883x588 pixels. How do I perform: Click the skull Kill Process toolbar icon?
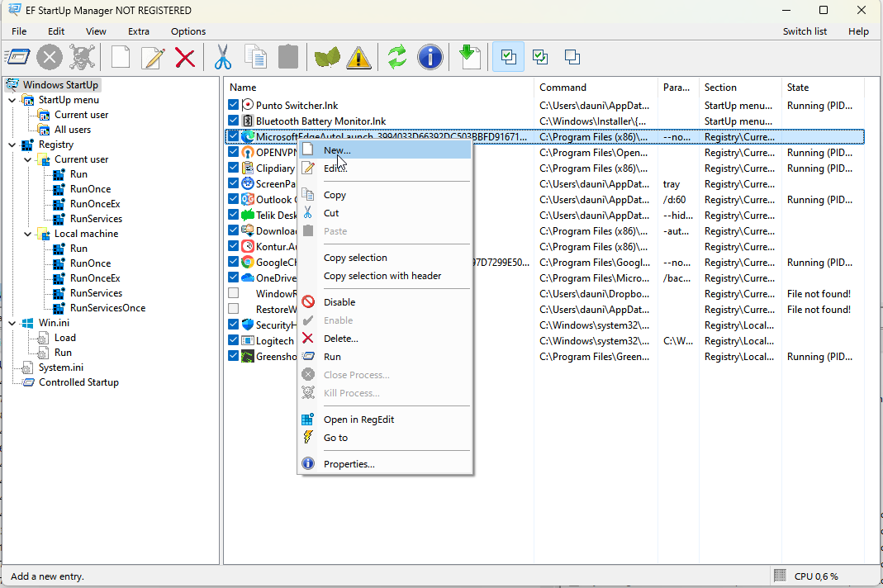(82, 57)
